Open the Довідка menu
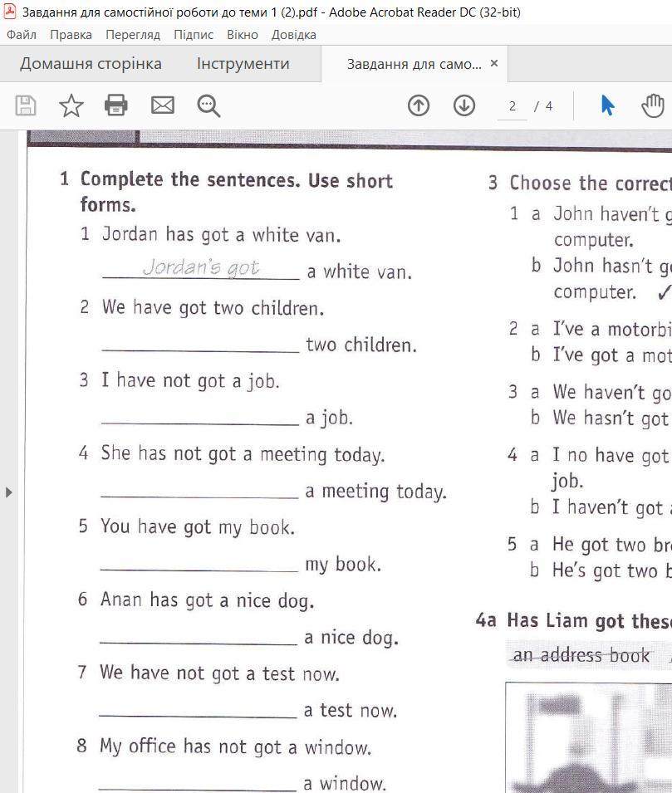The height and width of the screenshot is (793, 672). [x=294, y=35]
